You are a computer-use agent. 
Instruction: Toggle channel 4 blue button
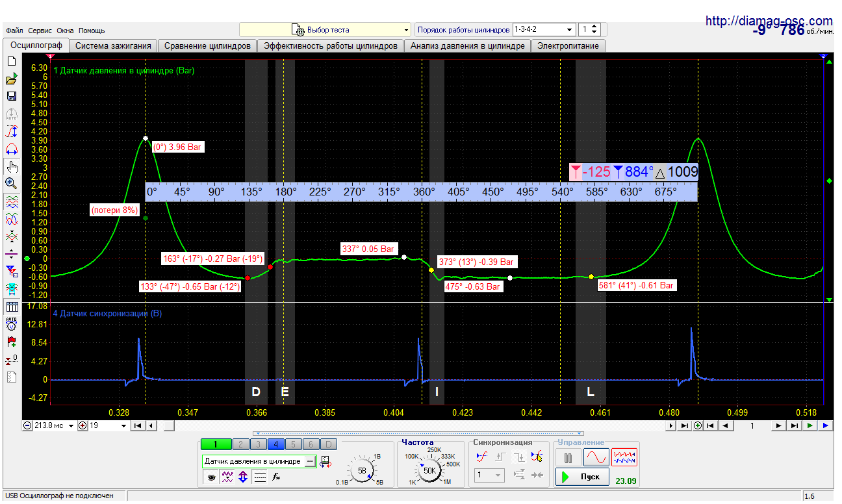(275, 444)
